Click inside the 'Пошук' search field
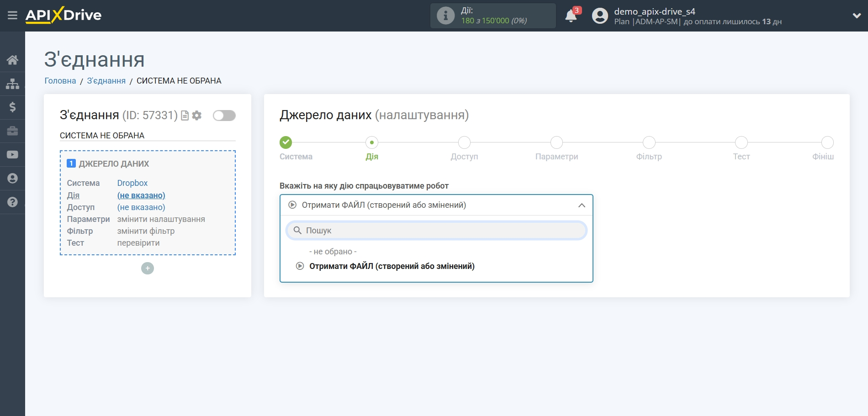This screenshot has height=416, width=868. tap(435, 231)
